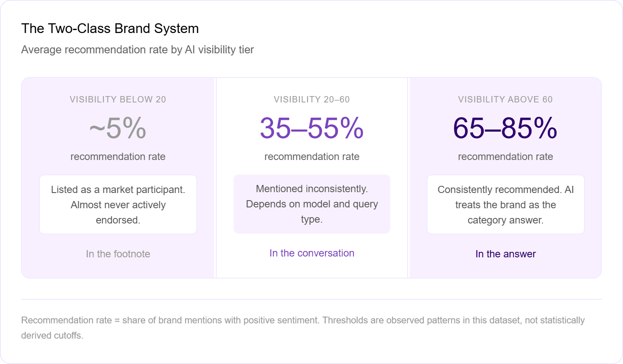Click 'recommendation rate' under 65–85%
The width and height of the screenshot is (623, 364).
coord(506,157)
